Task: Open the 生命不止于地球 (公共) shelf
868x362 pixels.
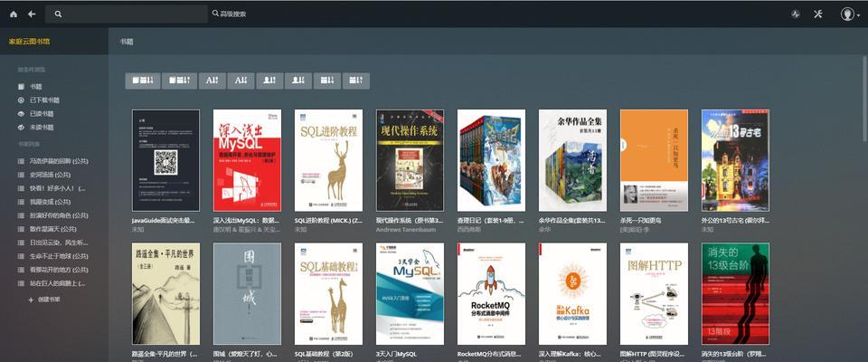Action: coord(52,256)
